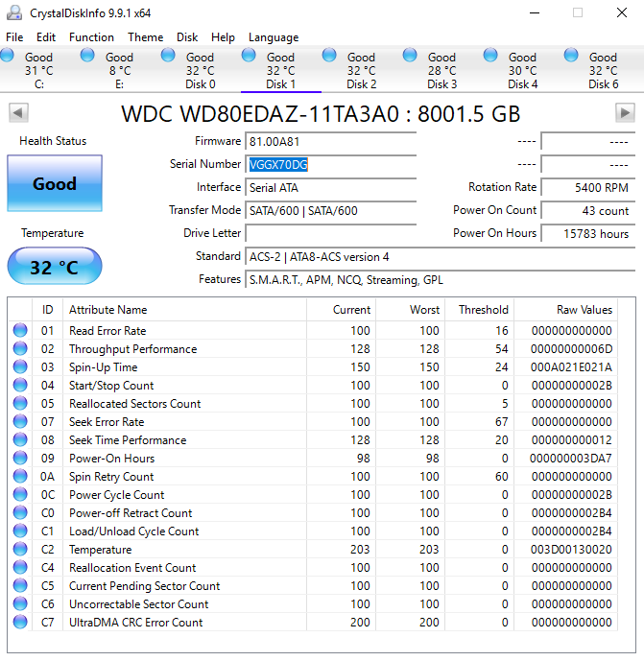Viewport: 644px width, 661px height.
Task: Click the Worst column header
Action: (411, 310)
